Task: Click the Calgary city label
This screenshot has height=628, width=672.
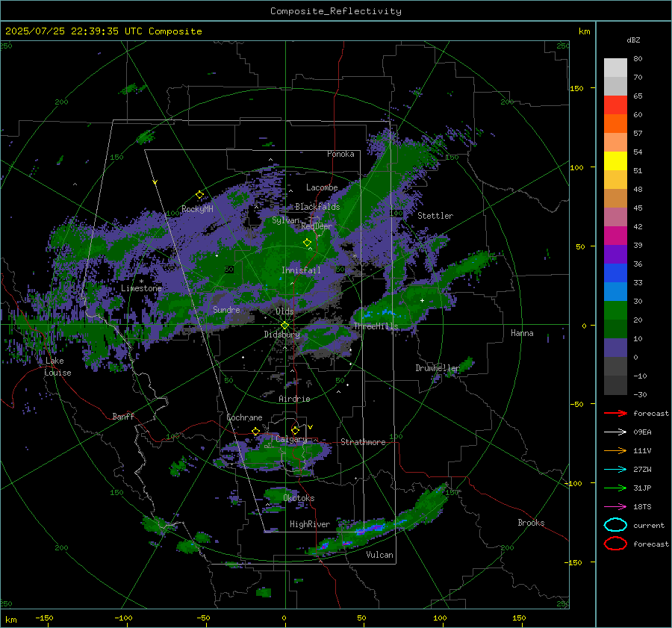Action: (x=291, y=439)
